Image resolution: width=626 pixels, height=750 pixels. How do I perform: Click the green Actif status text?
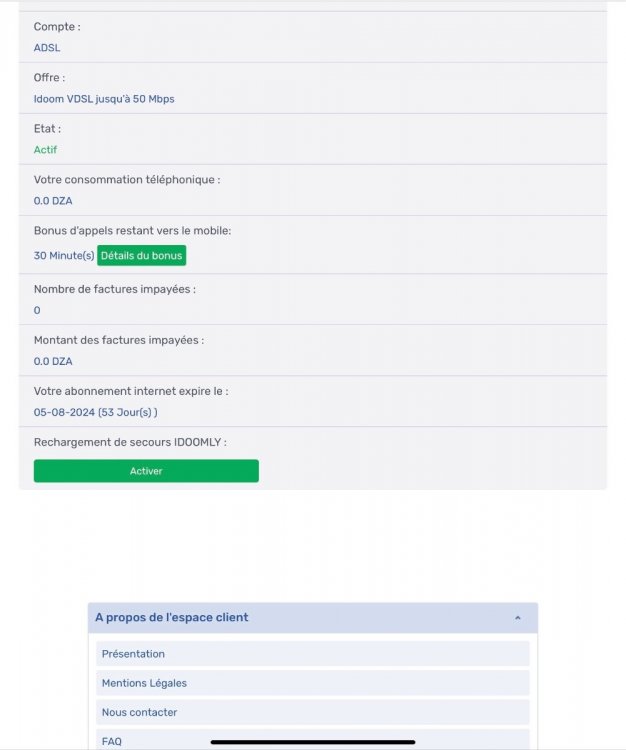tap(45, 150)
